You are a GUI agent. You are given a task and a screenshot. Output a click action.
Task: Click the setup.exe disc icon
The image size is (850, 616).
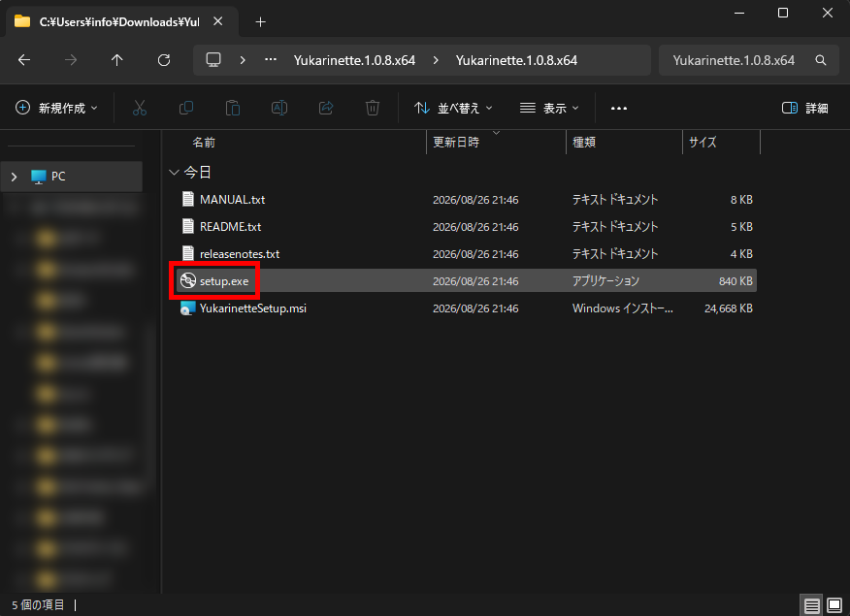pyautogui.click(x=187, y=280)
